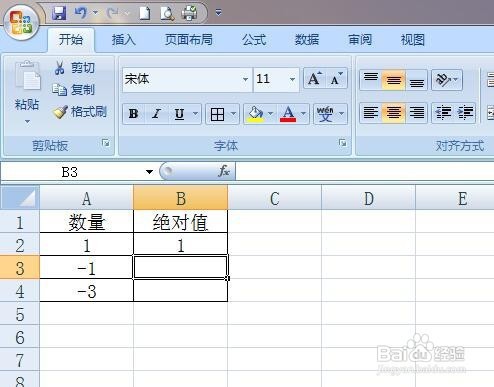Click the quick print icon

click(x=189, y=13)
